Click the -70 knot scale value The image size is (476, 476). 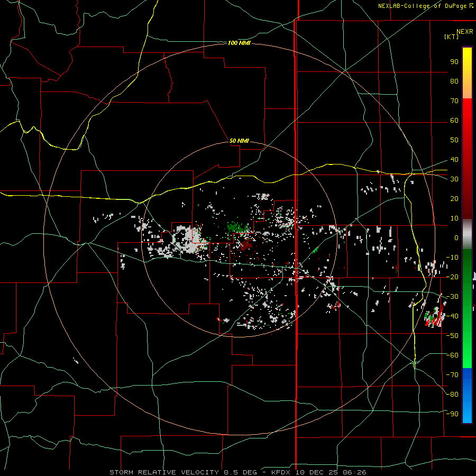[452, 375]
